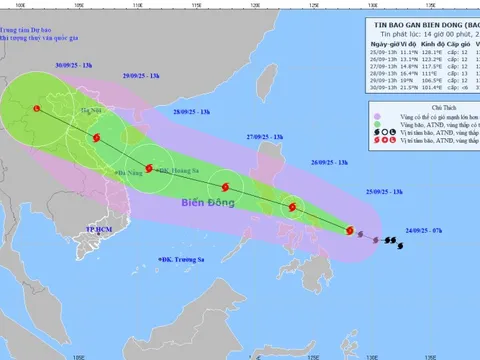Select the 27/09/25 red storm position over Biển Đông

tap(225, 187)
